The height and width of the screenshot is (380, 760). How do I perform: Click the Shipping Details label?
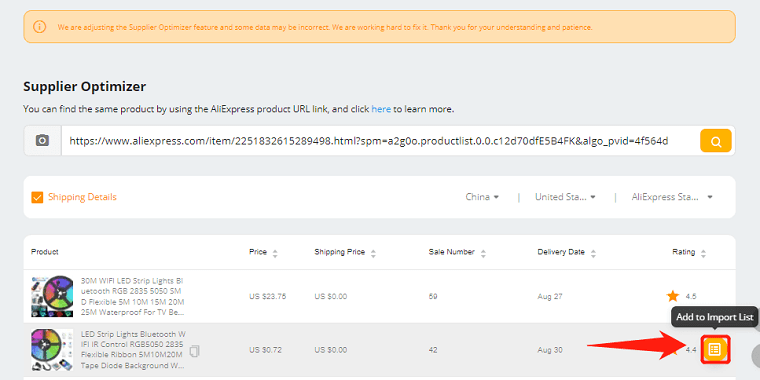(82, 197)
